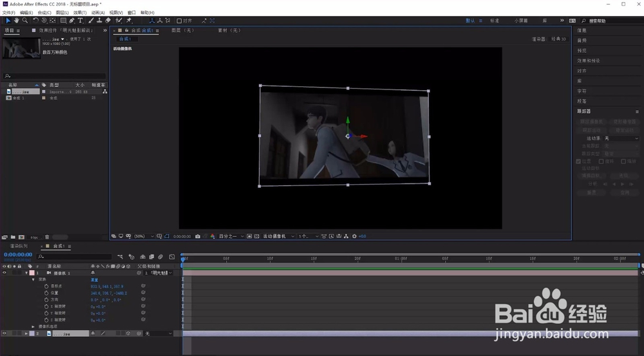Viewport: 644px width, 356px height.
Task: Click the pink label swatch of camera 1
Action: point(32,273)
